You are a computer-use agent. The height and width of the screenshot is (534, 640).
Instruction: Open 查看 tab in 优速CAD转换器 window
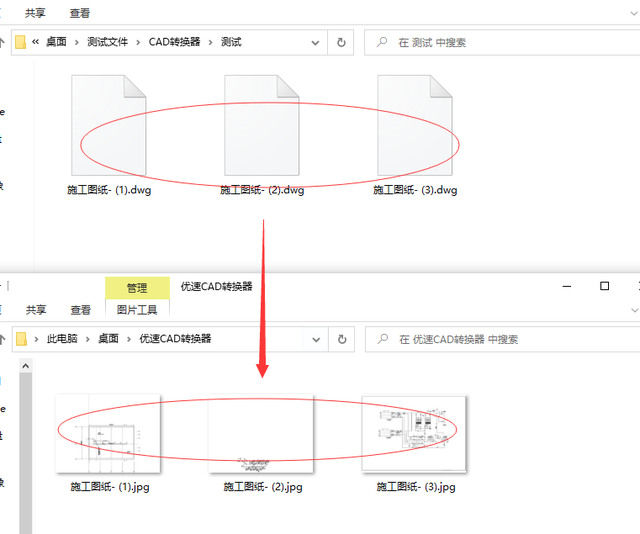coord(80,310)
